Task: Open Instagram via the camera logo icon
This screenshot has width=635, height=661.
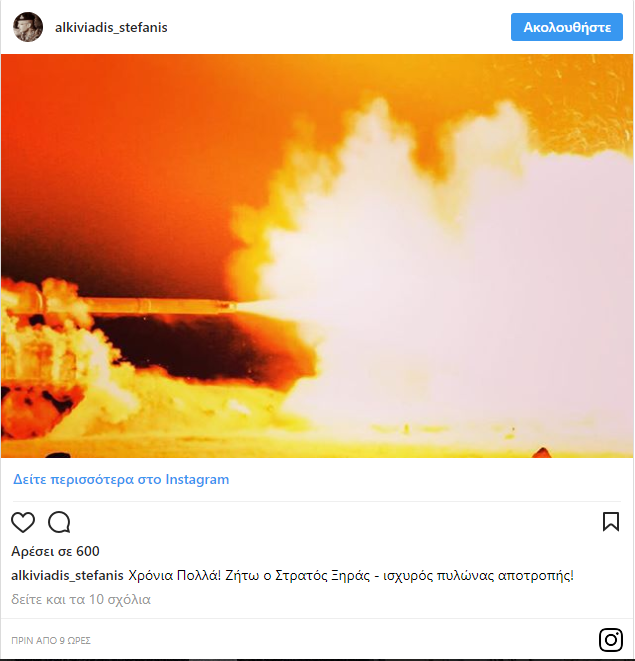Action: (x=611, y=640)
